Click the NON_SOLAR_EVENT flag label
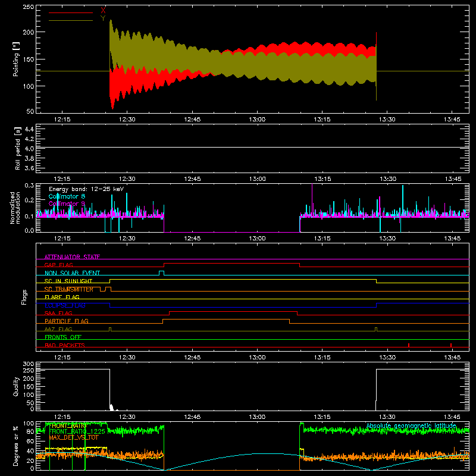Screen dimensions: 476x476 (x=72, y=273)
